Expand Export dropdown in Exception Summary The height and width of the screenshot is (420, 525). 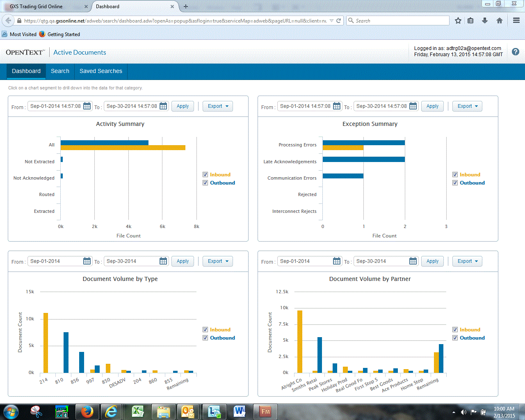[467, 106]
